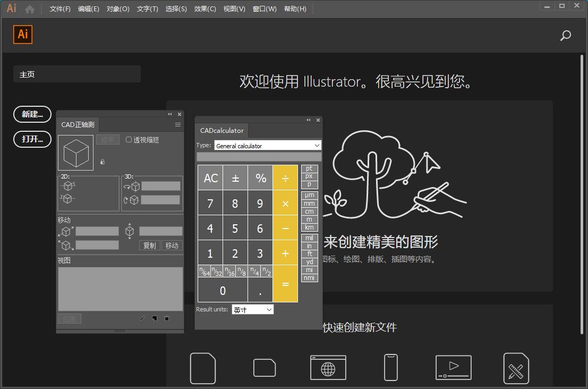The image size is (588, 389).
Task: Click the AC clear button on calculator
Action: (210, 178)
